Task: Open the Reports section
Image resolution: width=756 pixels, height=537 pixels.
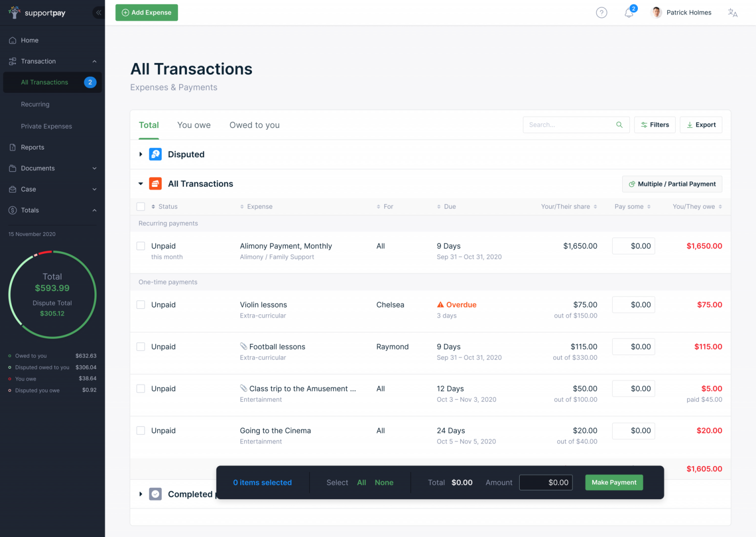Action: (x=32, y=147)
